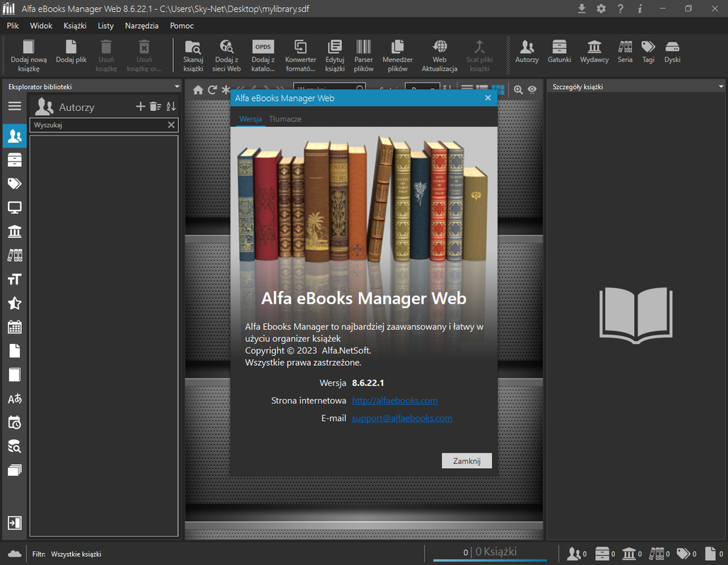Select the stacked windows icon in sidebar

14,470
